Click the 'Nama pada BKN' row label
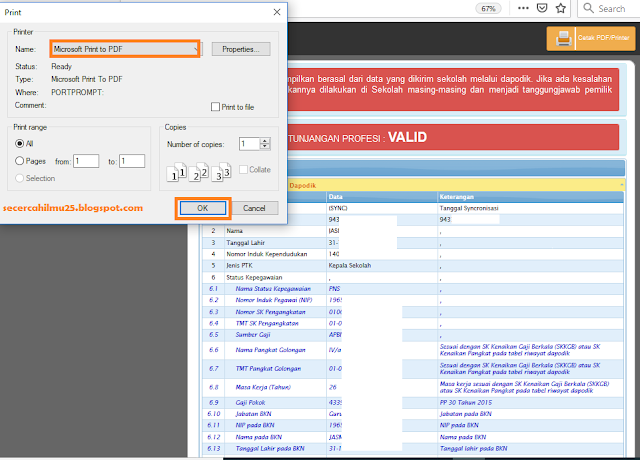The height and width of the screenshot is (460, 640). click(259, 437)
